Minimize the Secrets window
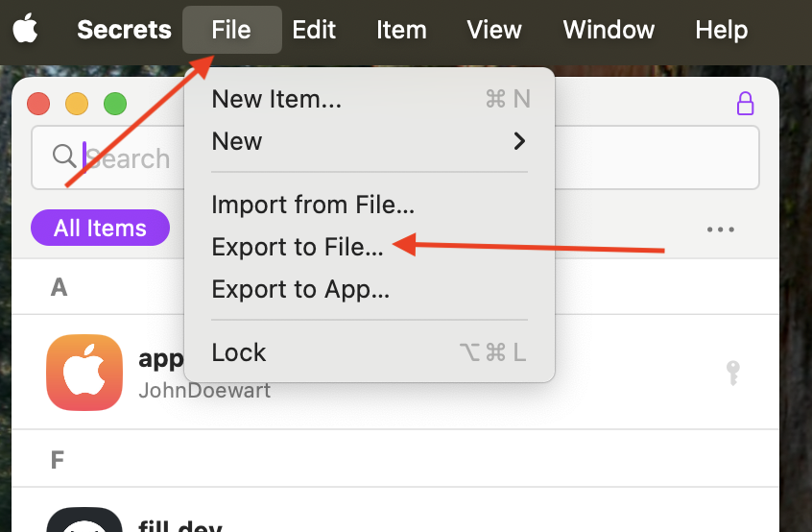This screenshot has width=812, height=532. coord(77,104)
